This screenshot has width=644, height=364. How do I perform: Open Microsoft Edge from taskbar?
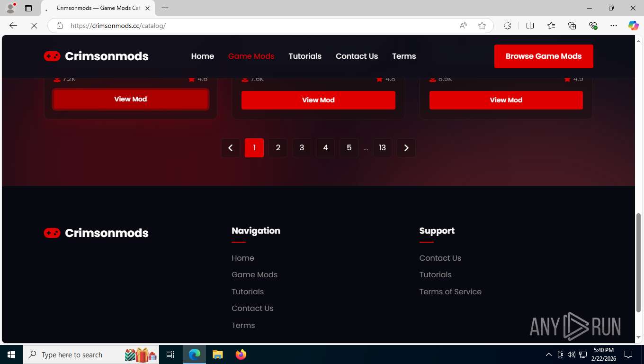click(195, 355)
